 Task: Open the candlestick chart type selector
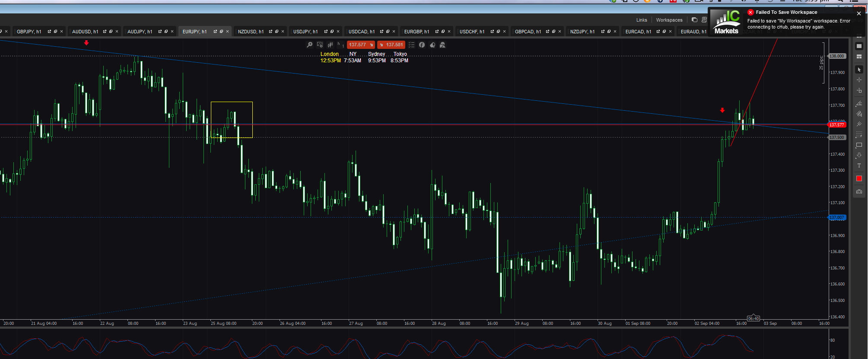click(331, 45)
